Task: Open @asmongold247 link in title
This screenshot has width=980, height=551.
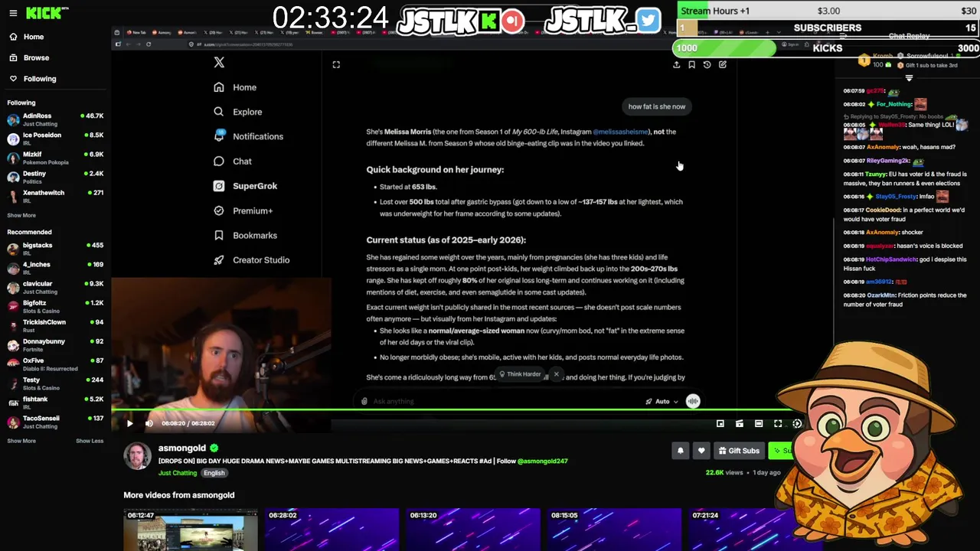Action: pos(542,461)
